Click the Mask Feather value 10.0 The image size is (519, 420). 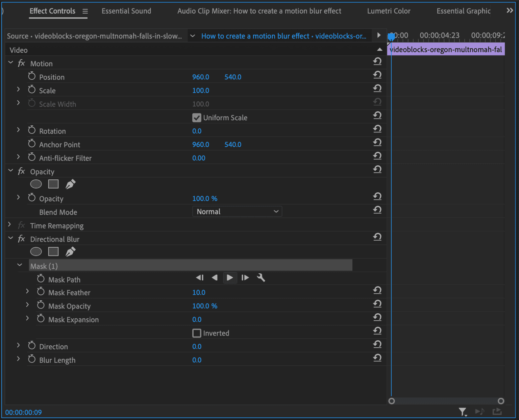tap(199, 293)
